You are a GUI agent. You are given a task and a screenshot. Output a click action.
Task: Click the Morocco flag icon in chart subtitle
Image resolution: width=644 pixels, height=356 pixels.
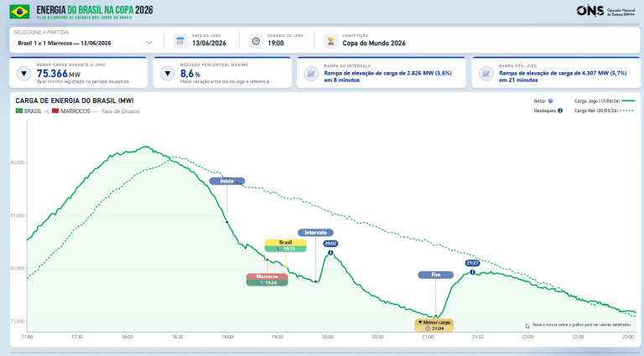click(x=55, y=111)
